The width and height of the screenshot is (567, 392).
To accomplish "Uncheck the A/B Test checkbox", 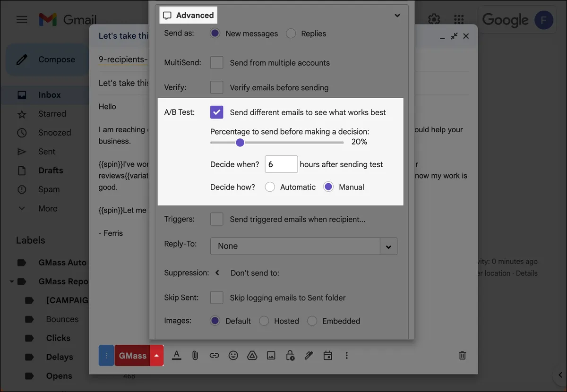I will (216, 112).
